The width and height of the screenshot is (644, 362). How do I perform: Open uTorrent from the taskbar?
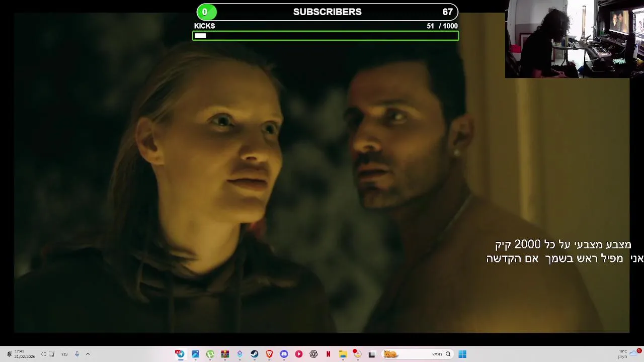210,354
